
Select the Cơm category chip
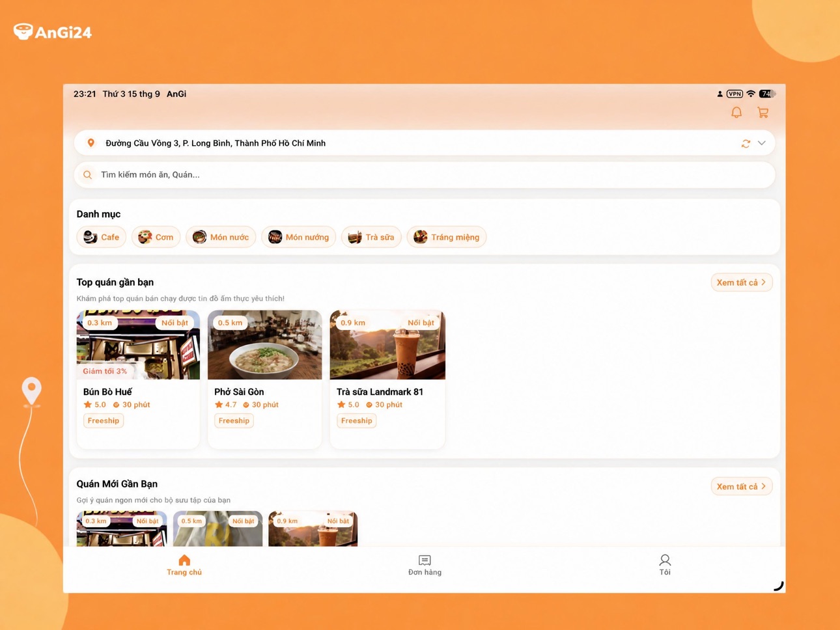[x=156, y=237]
